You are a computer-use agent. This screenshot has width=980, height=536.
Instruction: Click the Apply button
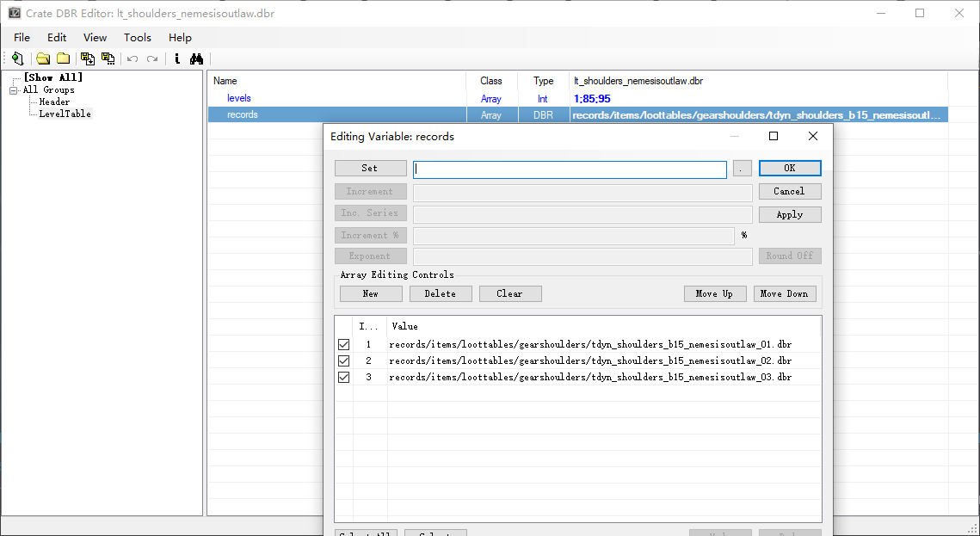tap(790, 214)
